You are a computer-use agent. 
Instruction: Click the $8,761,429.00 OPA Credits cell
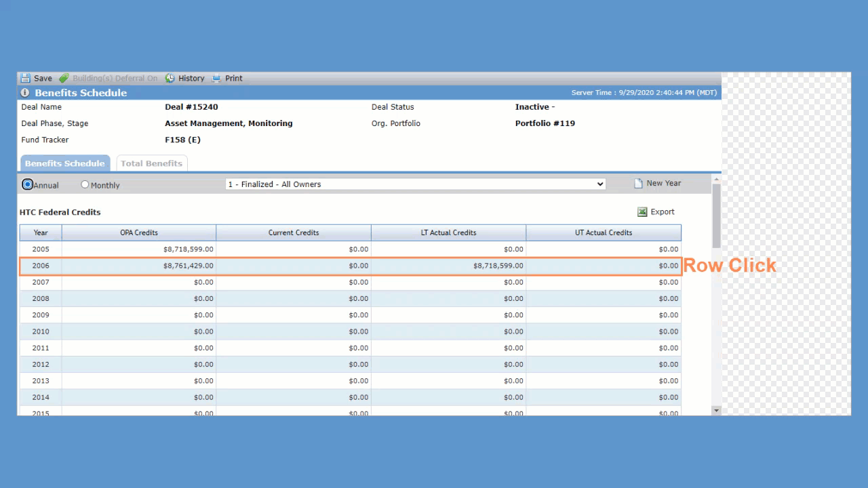139,266
